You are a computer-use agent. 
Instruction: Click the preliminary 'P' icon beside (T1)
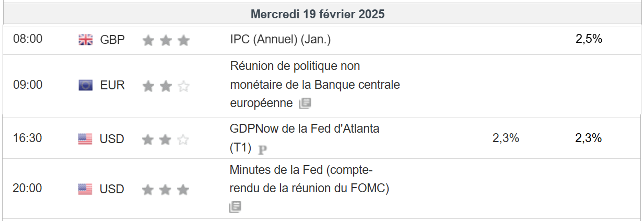click(x=263, y=149)
